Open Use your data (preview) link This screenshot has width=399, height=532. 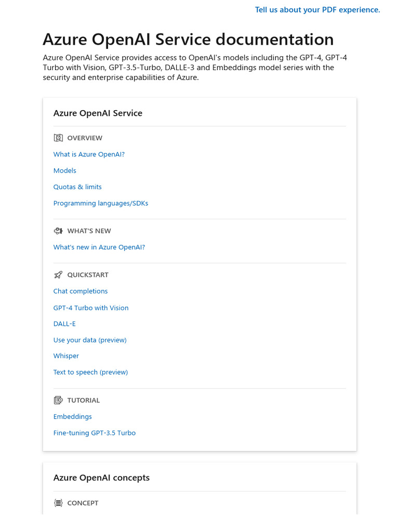click(90, 340)
